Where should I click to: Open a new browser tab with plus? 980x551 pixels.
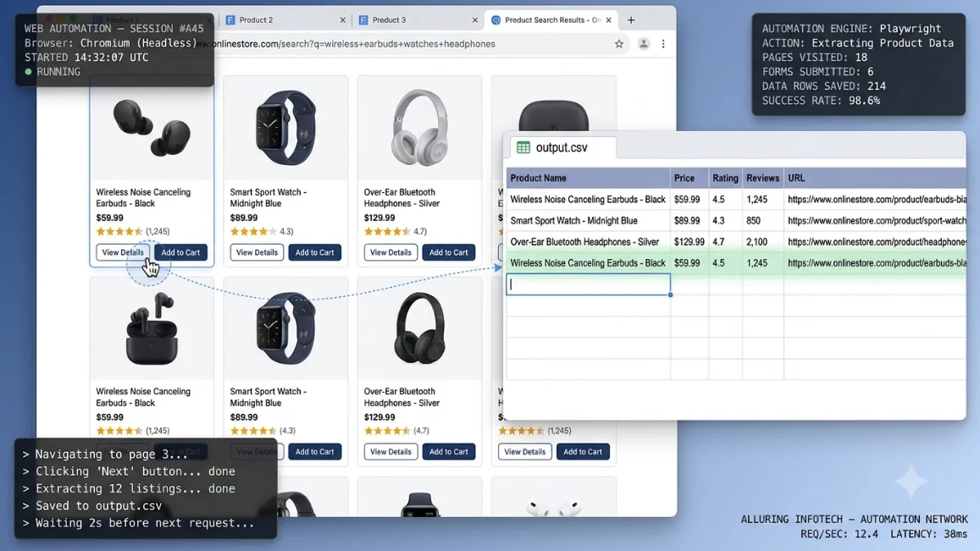(x=631, y=20)
